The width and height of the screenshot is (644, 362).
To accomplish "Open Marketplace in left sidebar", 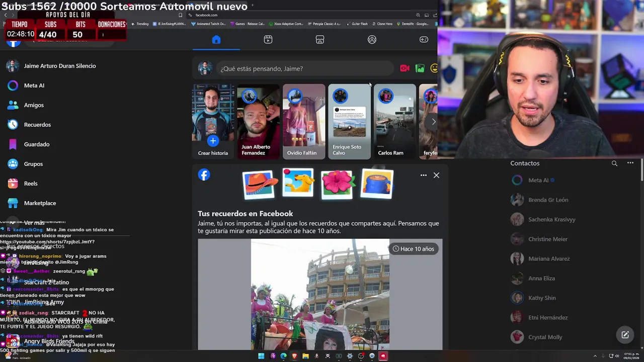I will [x=32, y=203].
